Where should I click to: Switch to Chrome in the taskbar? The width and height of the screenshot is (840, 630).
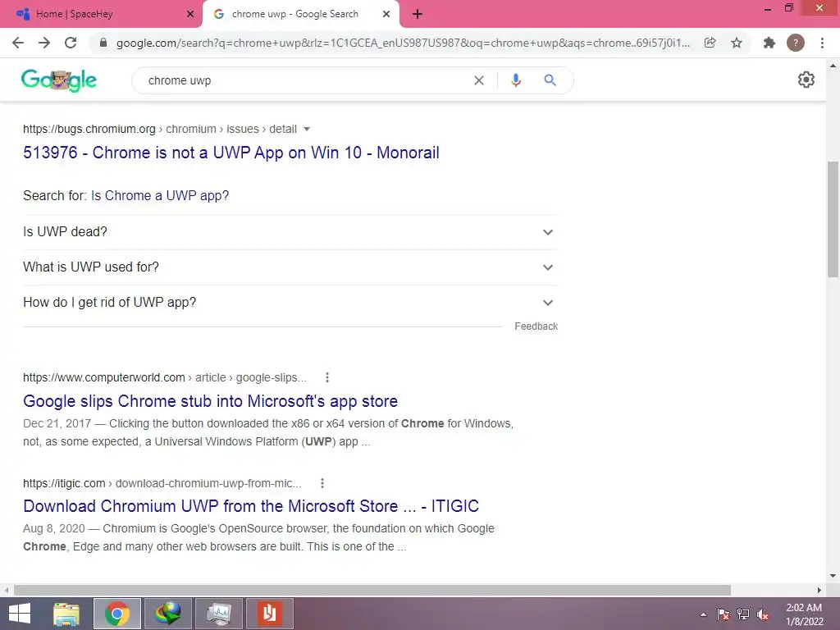point(117,614)
